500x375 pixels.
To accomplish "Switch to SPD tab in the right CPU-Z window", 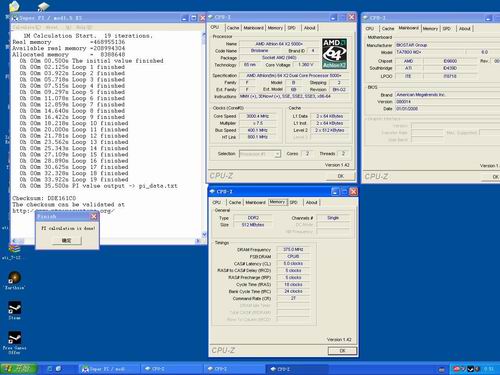I will point(447,29).
